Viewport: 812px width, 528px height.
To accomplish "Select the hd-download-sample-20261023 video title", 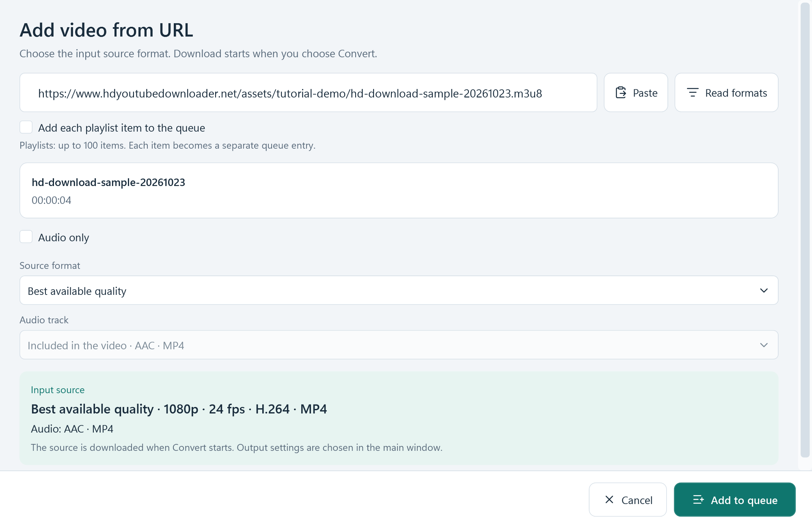I will coord(108,182).
